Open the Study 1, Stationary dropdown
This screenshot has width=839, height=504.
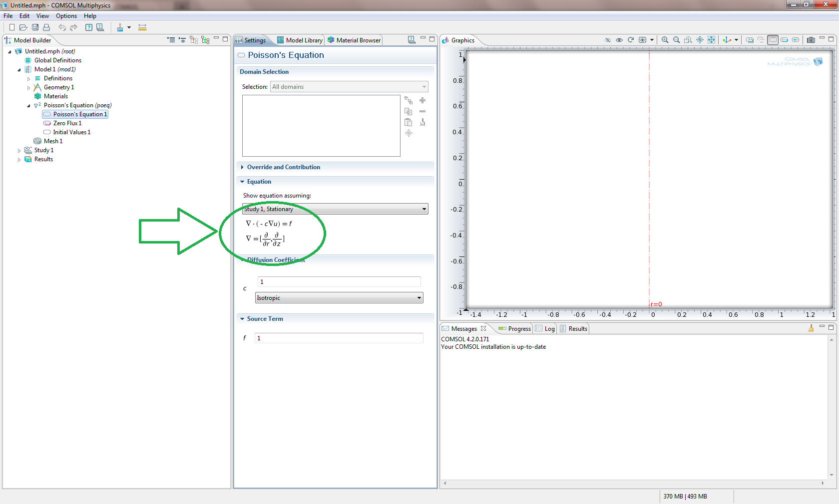335,209
